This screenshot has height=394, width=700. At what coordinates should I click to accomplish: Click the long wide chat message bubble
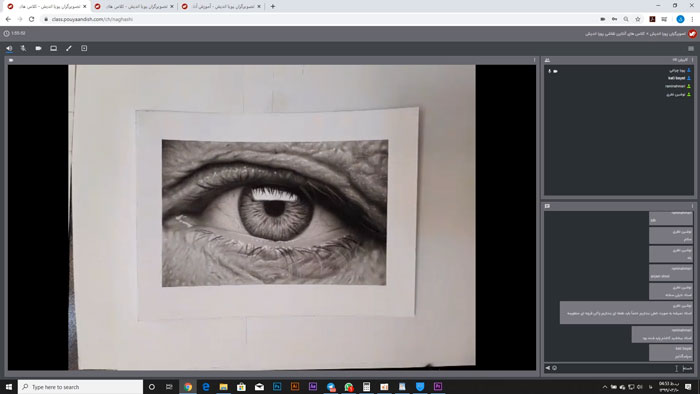pyautogui.click(x=626, y=312)
